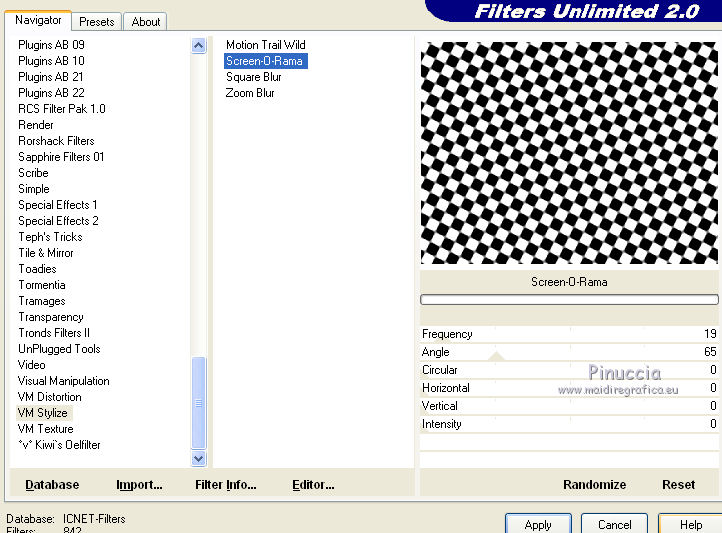This screenshot has height=533, width=722.
Task: Open the Transparency category
Action: pos(51,317)
